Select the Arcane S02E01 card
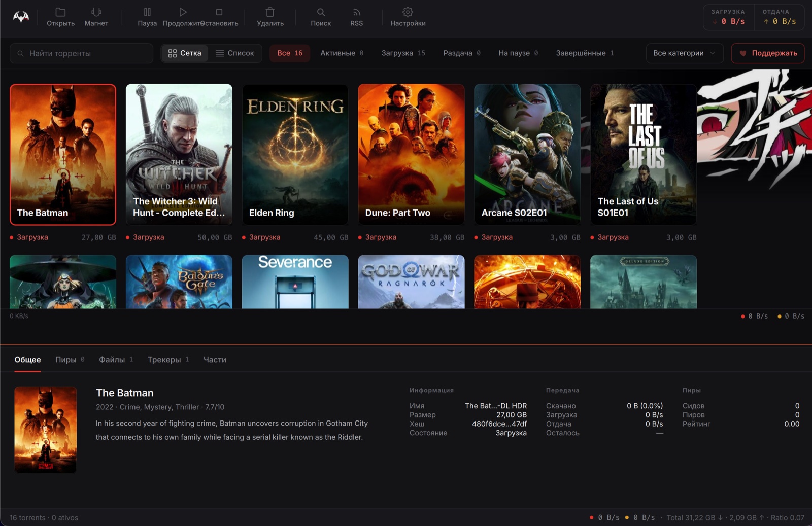 click(527, 154)
